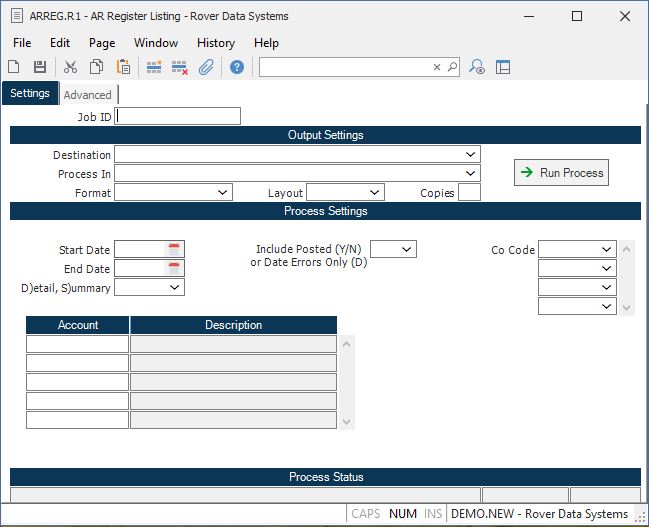Click the delete row icon with red X
The width and height of the screenshot is (649, 527).
point(180,67)
